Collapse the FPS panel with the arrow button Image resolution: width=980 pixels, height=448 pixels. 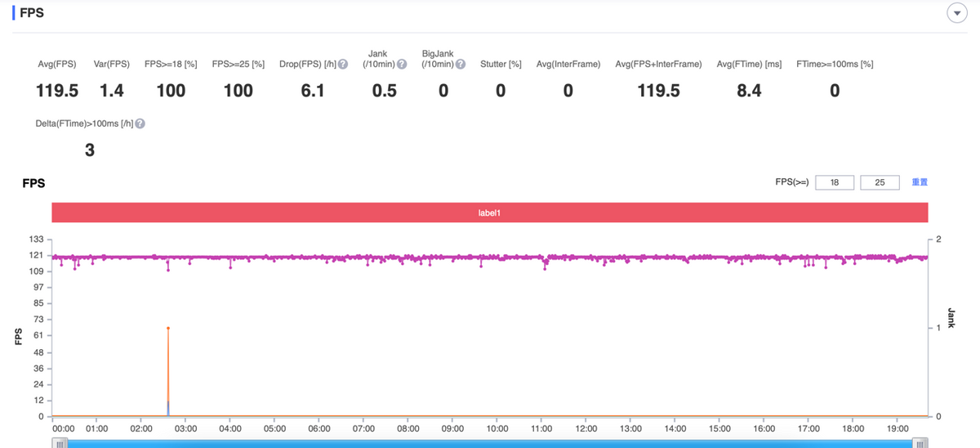coord(956,14)
